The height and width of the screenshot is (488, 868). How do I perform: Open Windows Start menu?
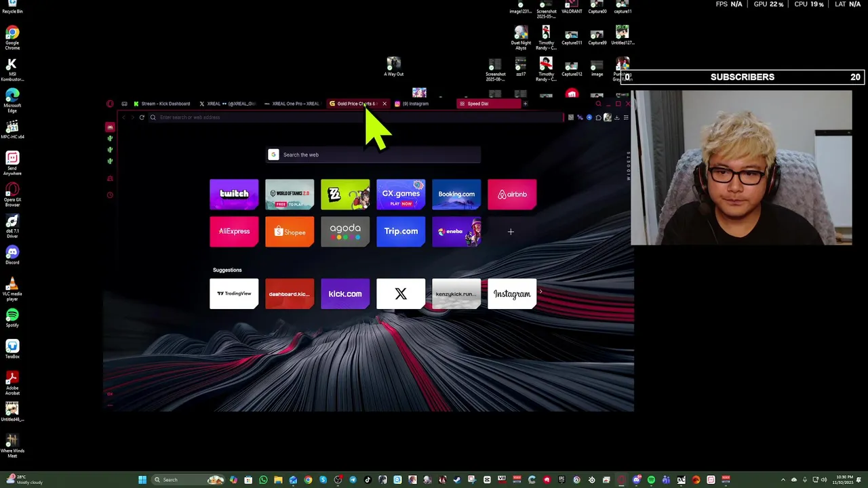tap(142, 480)
